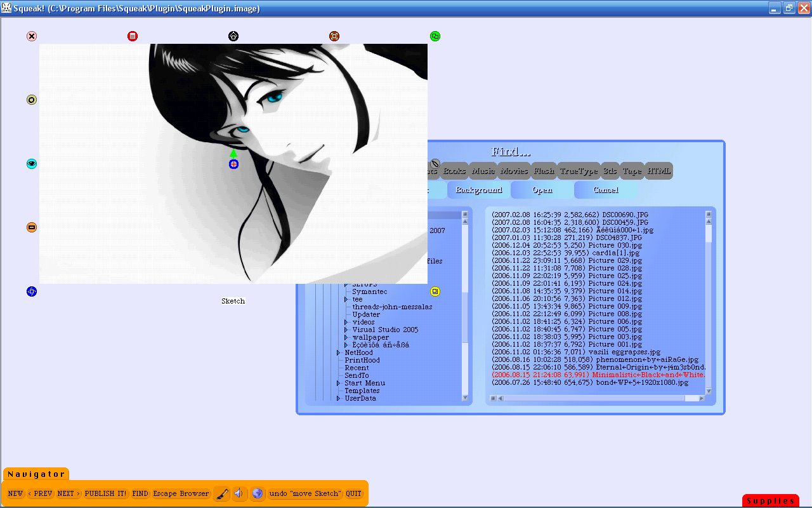The width and height of the screenshot is (812, 508).
Task: Expand the wallpaper folder
Action: point(346,337)
